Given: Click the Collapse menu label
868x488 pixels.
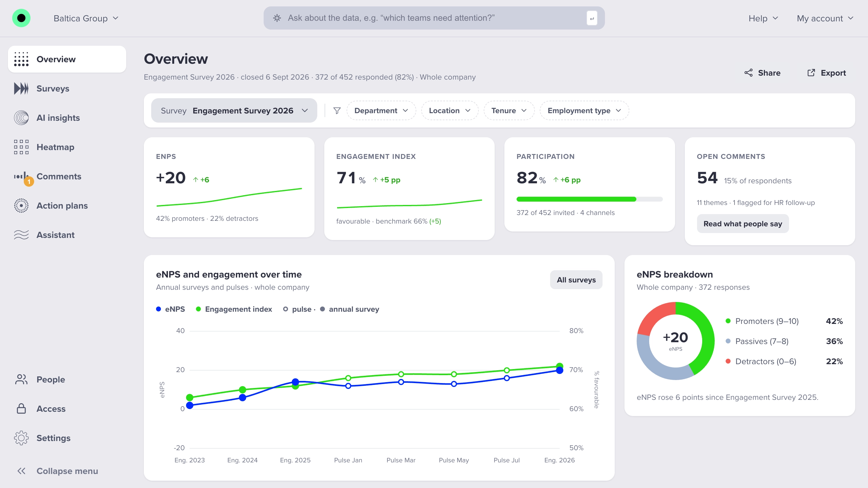Looking at the screenshot, I should pyautogui.click(x=67, y=471).
